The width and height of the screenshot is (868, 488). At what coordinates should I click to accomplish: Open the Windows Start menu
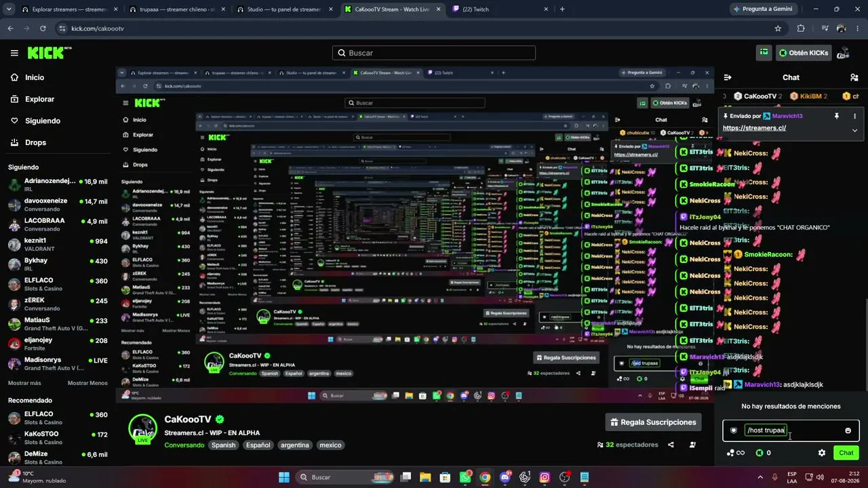284,477
